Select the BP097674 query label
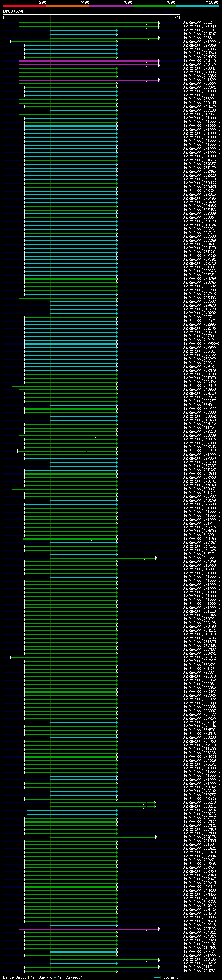This screenshot has height=980, width=222. coord(13,11)
